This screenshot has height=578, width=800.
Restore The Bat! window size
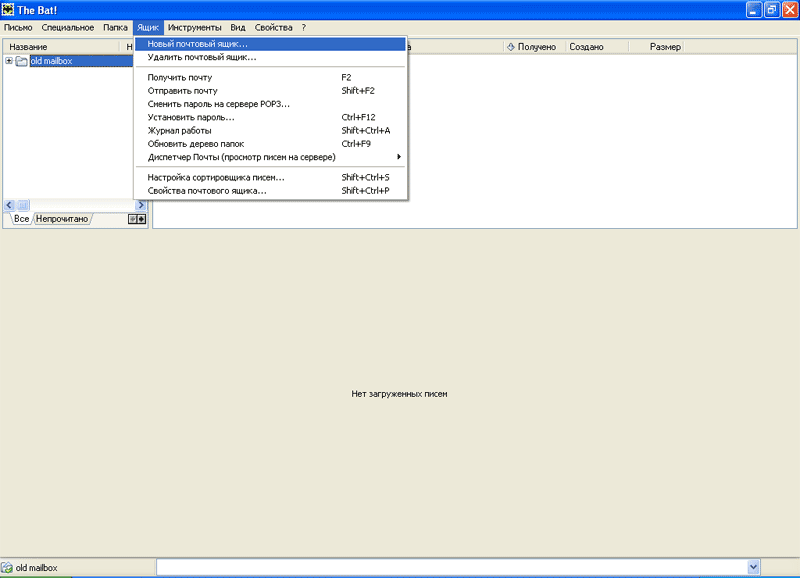pyautogui.click(x=771, y=10)
